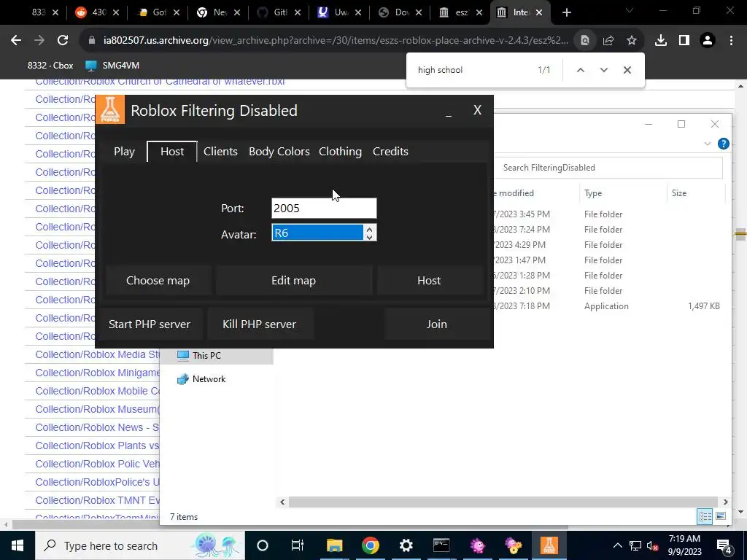Click the Chrome address bar URL

click(336, 41)
